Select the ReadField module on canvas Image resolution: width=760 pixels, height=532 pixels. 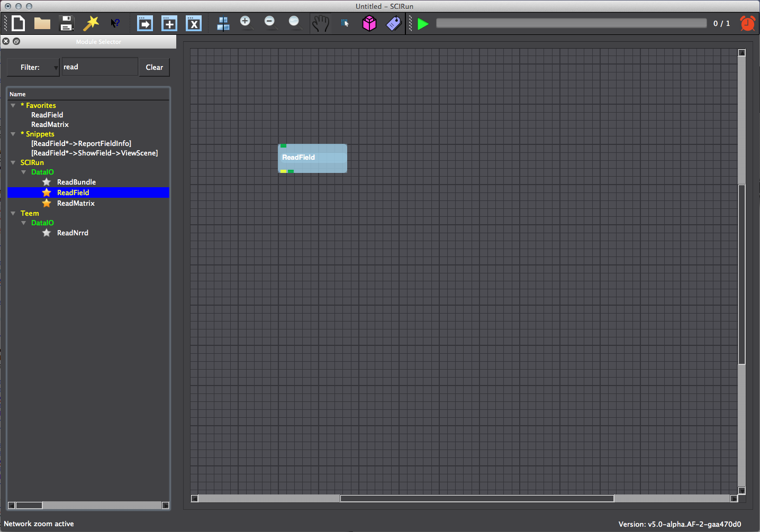pos(312,158)
